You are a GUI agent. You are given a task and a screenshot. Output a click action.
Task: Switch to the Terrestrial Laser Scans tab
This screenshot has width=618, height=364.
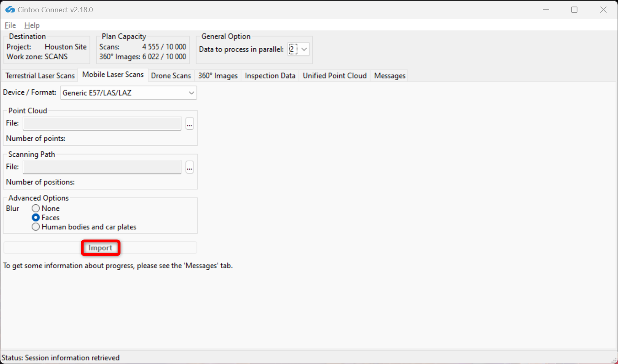click(40, 76)
